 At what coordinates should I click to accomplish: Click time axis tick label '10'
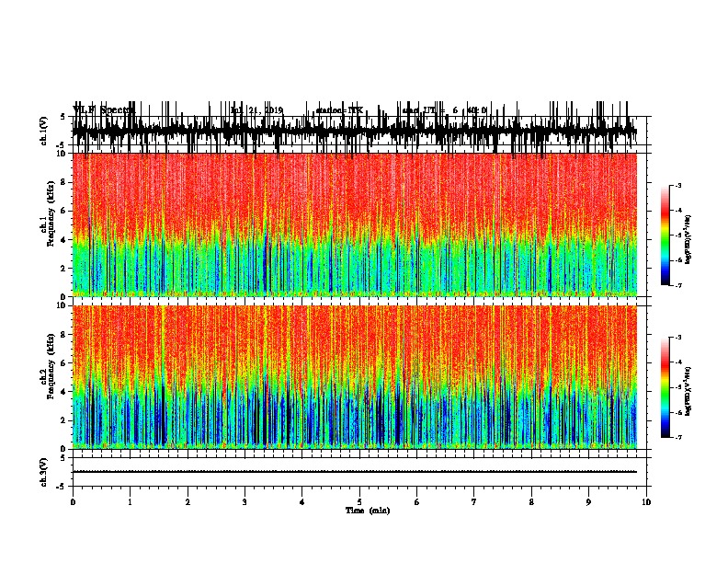(646, 502)
